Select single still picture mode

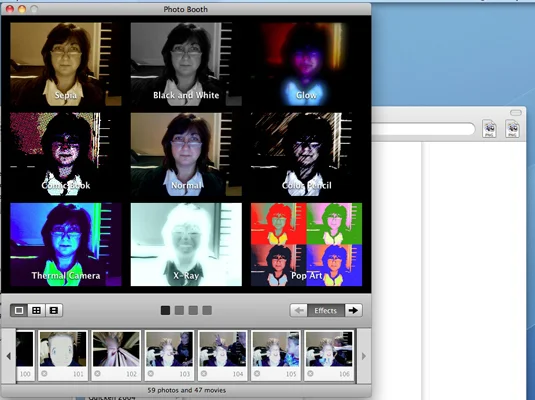coord(19,310)
